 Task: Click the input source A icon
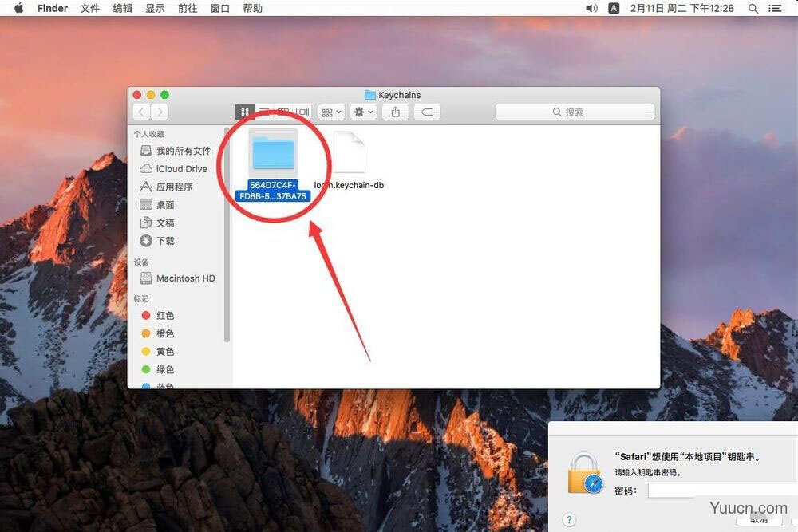click(614, 8)
